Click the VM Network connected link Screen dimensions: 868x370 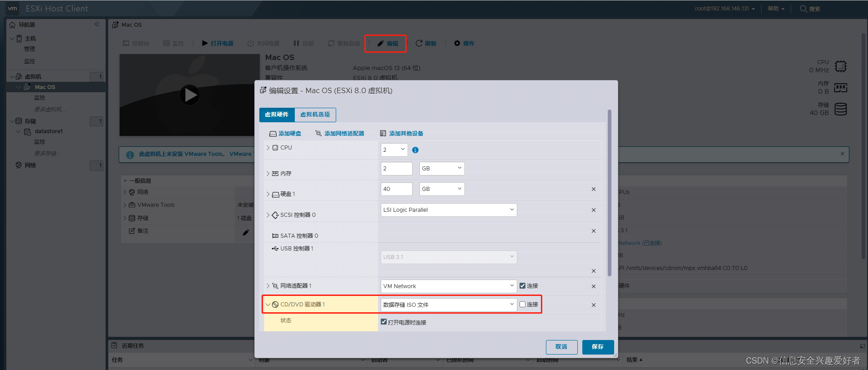(x=640, y=243)
